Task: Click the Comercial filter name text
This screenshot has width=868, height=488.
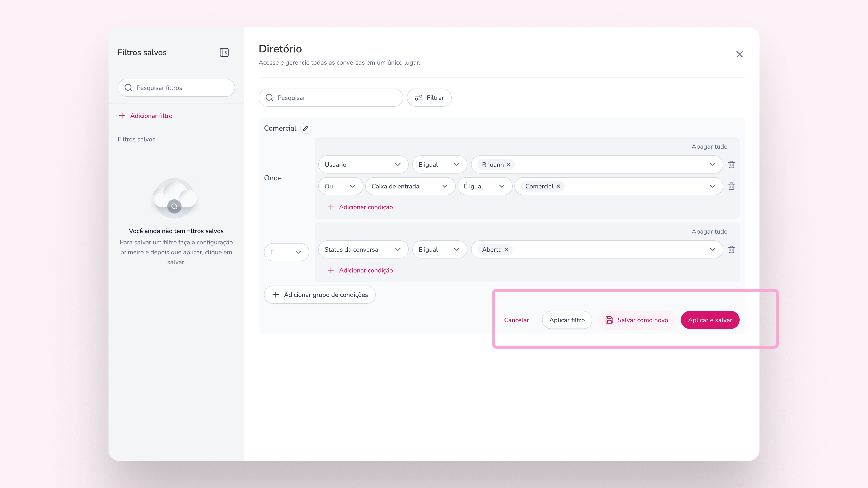Action: [x=280, y=128]
